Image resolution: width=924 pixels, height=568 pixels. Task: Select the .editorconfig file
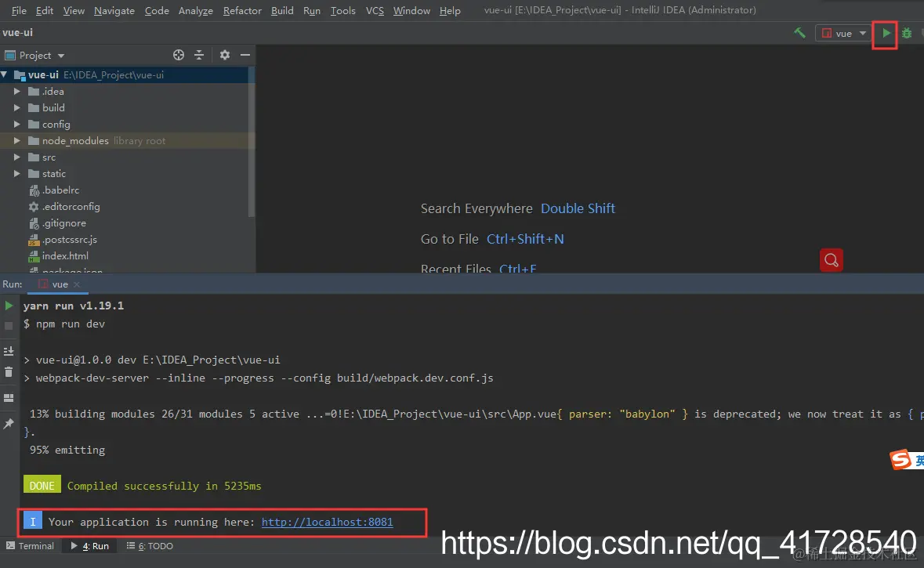[x=71, y=207]
